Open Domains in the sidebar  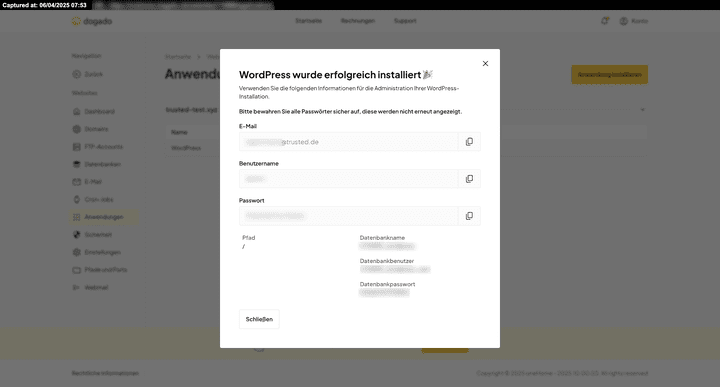(x=90, y=129)
